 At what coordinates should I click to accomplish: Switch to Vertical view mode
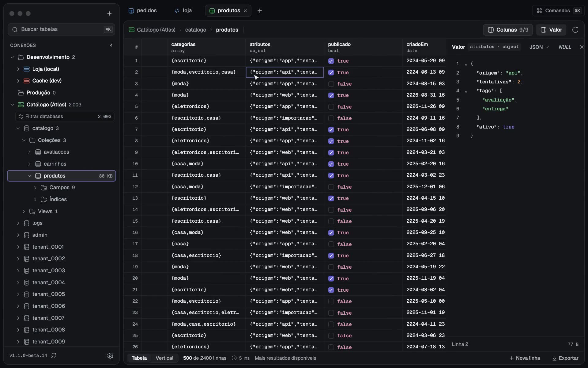(164, 358)
